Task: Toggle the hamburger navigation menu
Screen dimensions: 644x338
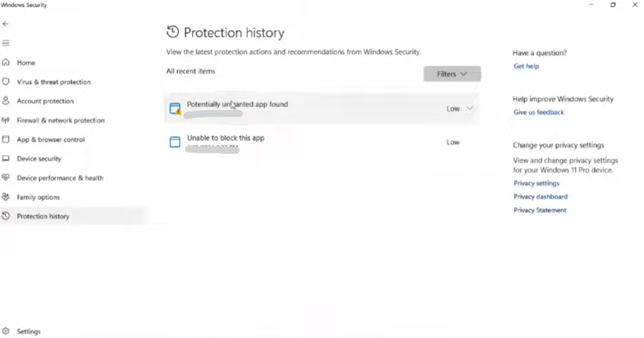Action: pos(6,43)
